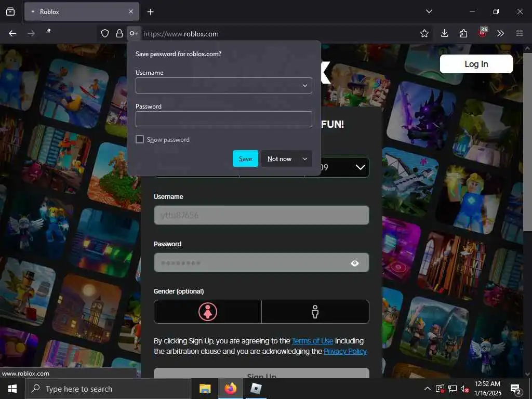
Task: Open the Terms of Use link
Action: click(312, 341)
